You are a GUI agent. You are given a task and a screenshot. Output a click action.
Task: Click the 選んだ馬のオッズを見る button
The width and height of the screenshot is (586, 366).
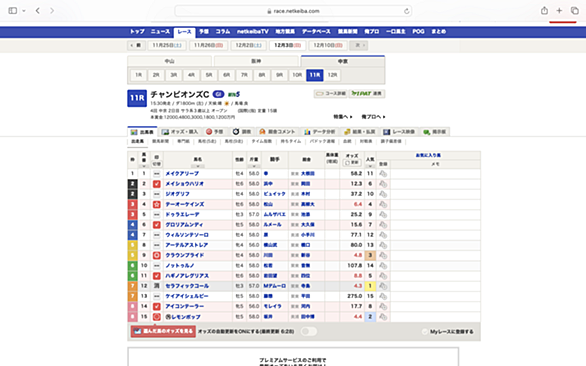point(163,331)
